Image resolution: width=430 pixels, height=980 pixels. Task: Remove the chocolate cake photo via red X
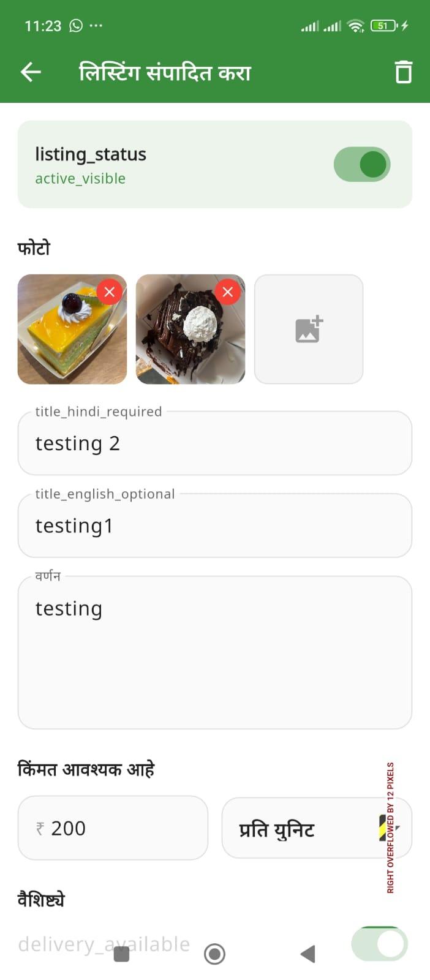pyautogui.click(x=227, y=292)
